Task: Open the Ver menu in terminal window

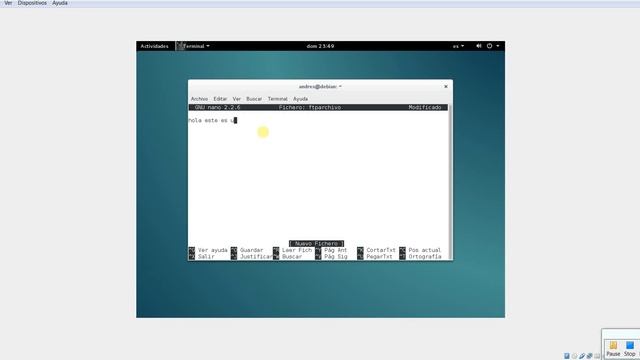Action: tap(237, 99)
